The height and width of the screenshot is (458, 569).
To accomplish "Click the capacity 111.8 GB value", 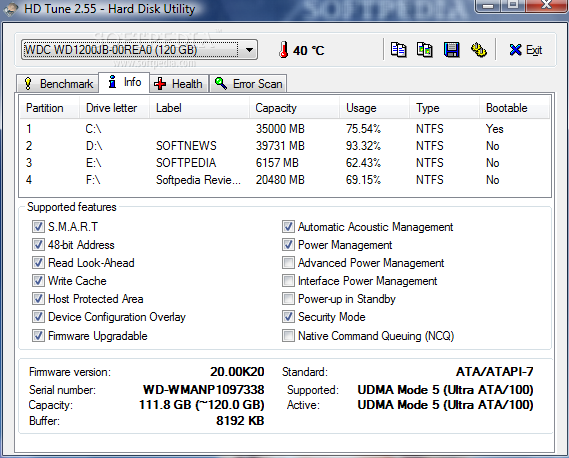I will [202, 405].
